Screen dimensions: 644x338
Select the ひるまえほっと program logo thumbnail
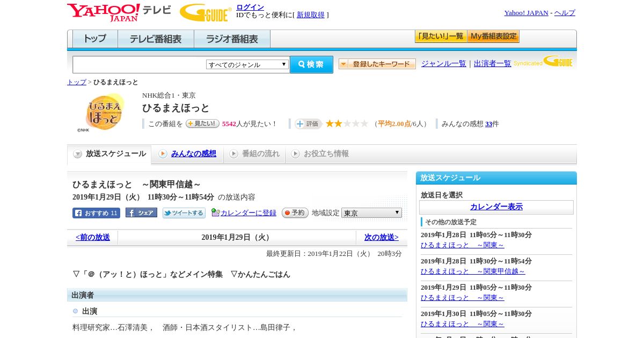click(105, 112)
